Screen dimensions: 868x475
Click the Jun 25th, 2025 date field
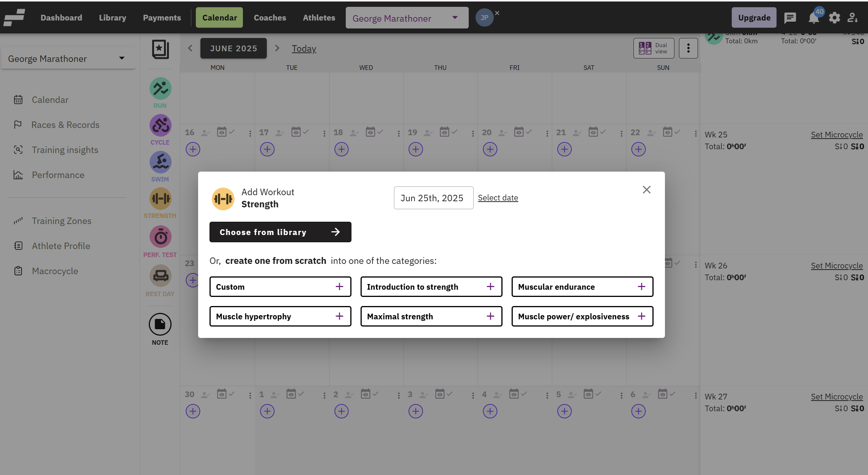tap(433, 198)
